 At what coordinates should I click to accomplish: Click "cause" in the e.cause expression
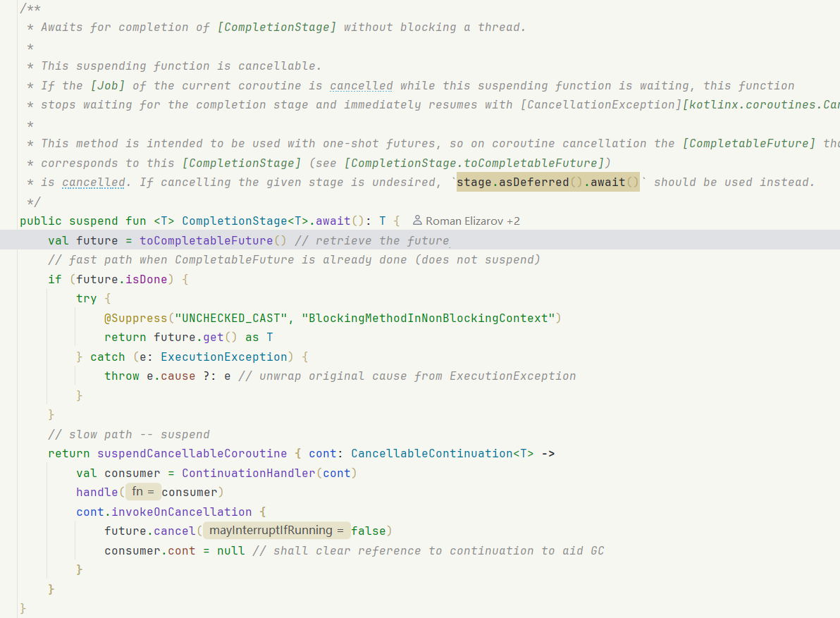(178, 376)
